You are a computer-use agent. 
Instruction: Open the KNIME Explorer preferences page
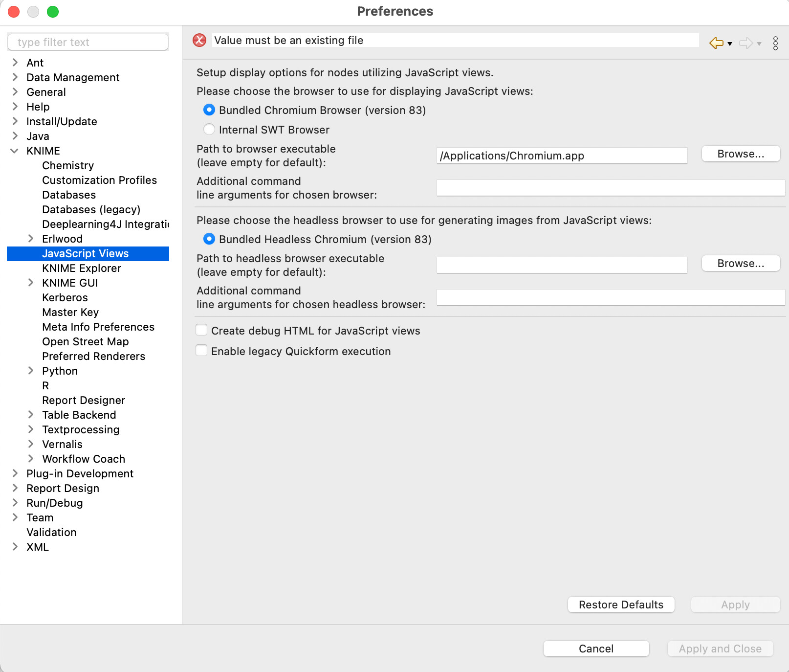82,268
